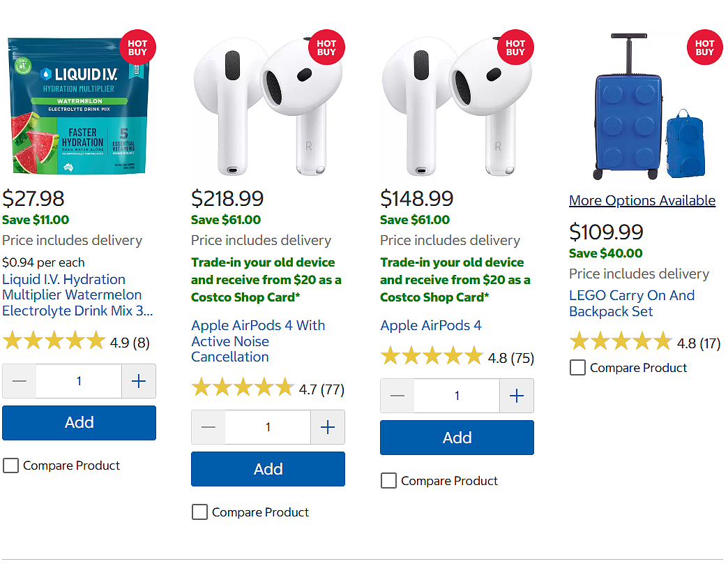Image resolution: width=728 pixels, height=566 pixels.
Task: Check Compare Product for Liquid I.V.
Action: click(x=10, y=466)
